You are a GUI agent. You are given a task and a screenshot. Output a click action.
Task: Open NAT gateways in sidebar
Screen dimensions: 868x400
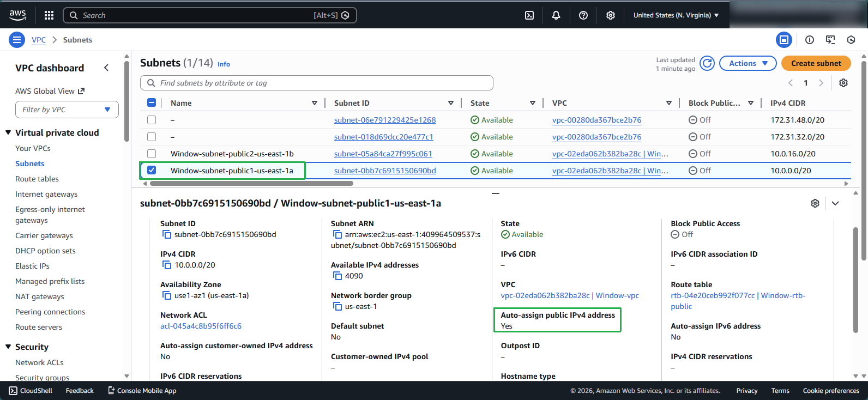coord(40,296)
